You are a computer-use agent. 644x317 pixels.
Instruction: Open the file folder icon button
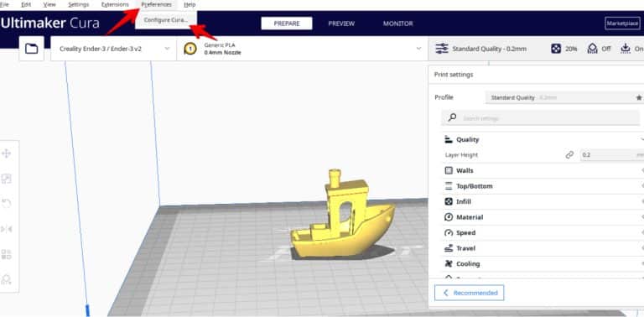pos(31,49)
